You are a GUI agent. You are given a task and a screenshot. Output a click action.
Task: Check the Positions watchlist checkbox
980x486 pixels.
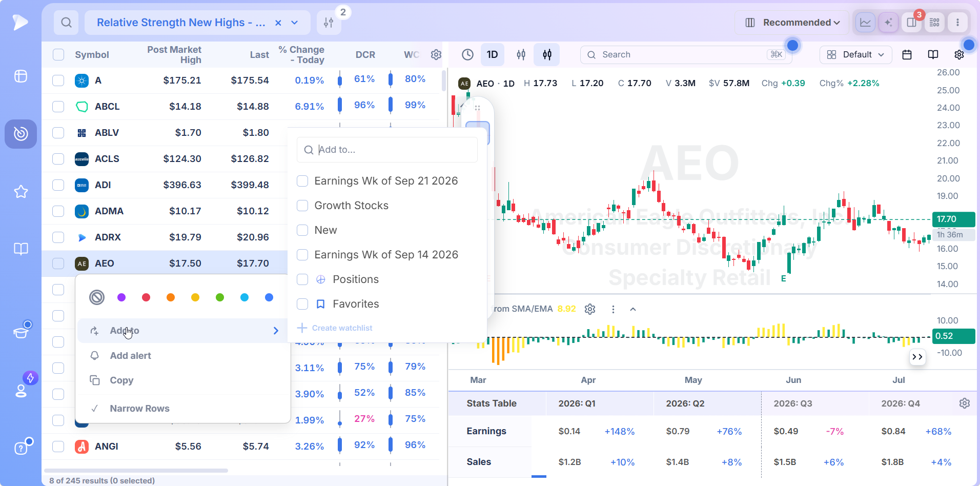click(x=302, y=279)
